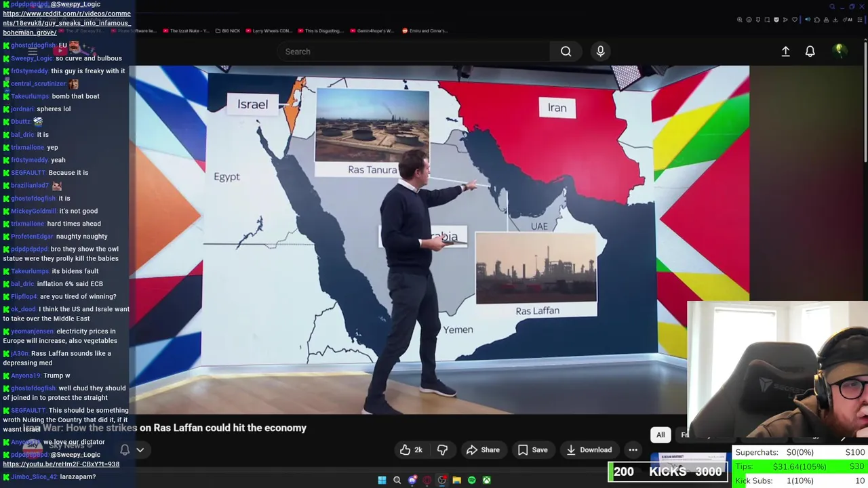Screen dimensions: 868x488
Task: Dislike the video with thumbs down
Action: click(442, 449)
